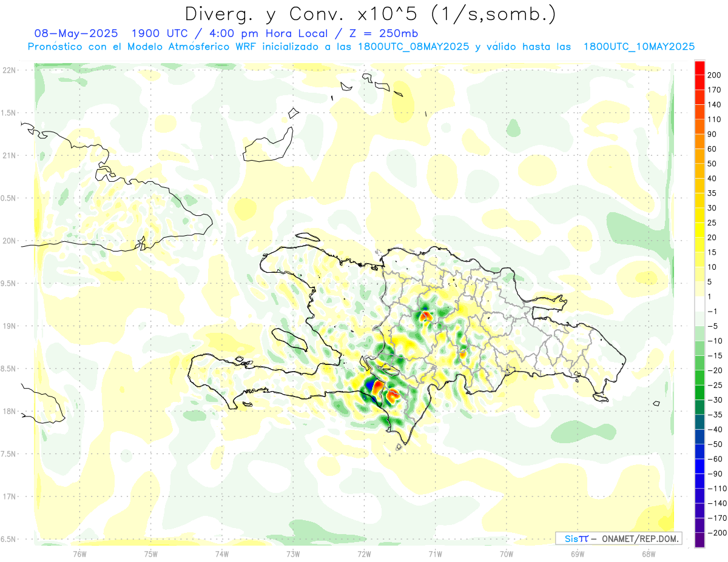Viewport: 728px width, 562px height.
Task: Click the "71W" longitude label
Action: [435, 554]
